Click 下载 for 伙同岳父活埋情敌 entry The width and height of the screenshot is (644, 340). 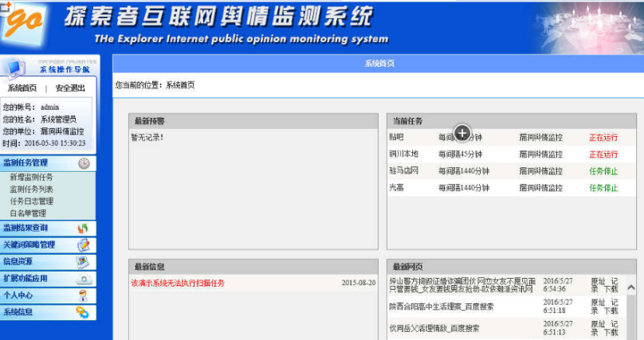pos(611,332)
